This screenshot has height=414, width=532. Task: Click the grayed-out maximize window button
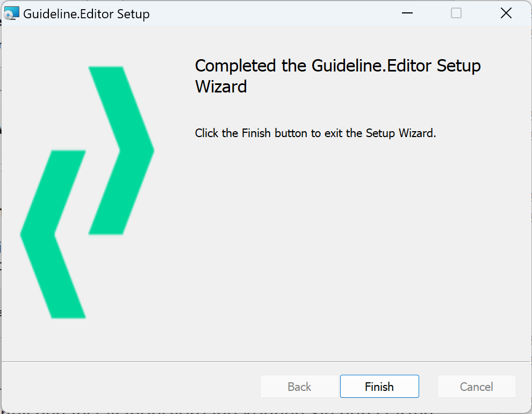pyautogui.click(x=456, y=13)
